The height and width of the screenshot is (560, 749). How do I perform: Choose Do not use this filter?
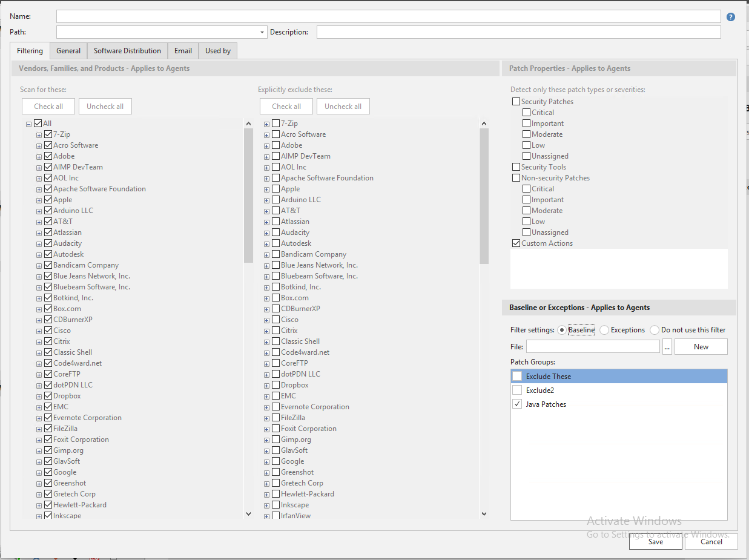point(654,330)
